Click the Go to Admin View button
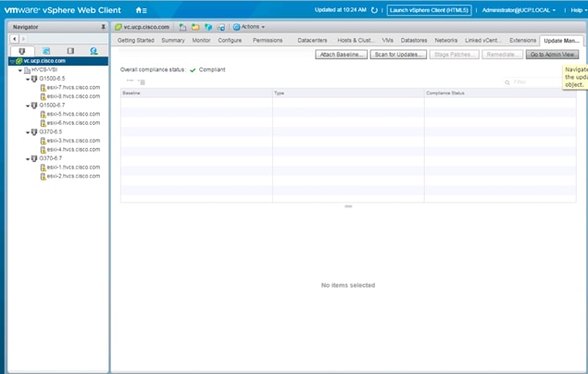Viewport: 588px width, 374px height. [x=552, y=55]
